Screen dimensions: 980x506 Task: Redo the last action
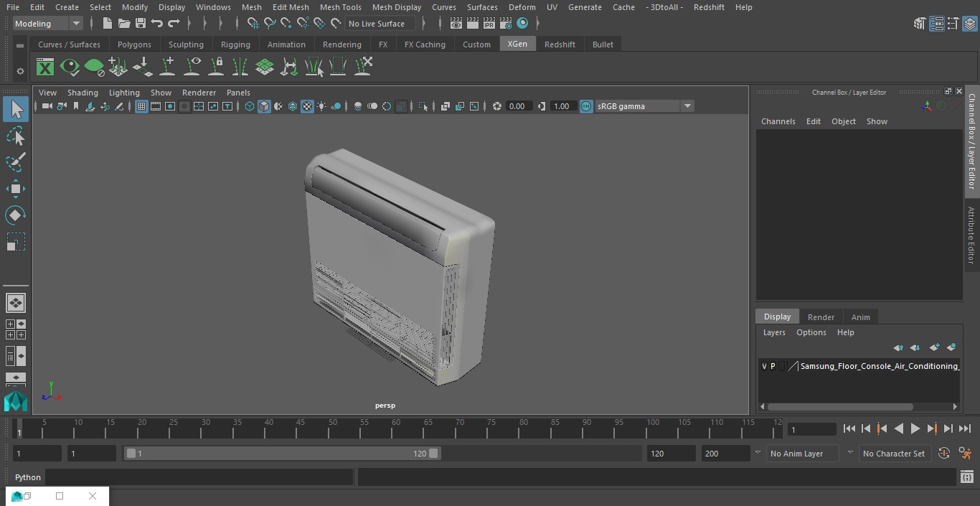[174, 24]
